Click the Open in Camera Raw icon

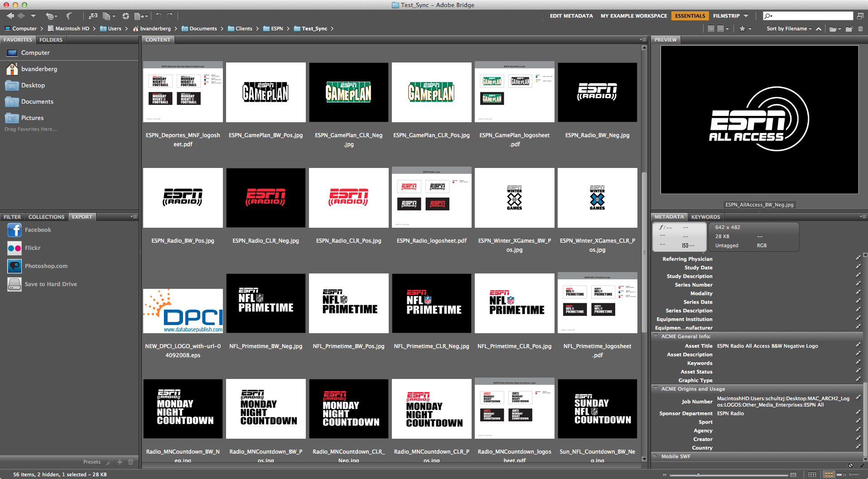[125, 16]
